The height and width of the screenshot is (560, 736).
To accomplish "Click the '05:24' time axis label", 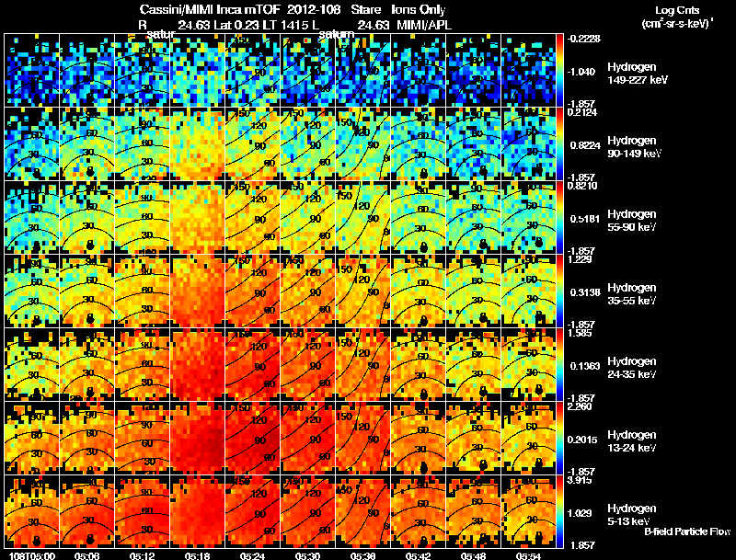I will (252, 555).
